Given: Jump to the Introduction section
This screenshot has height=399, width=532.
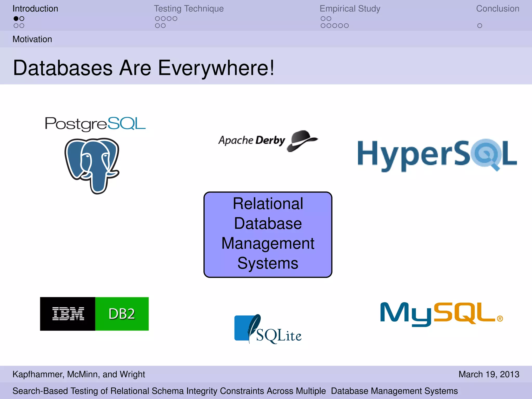Looking at the screenshot, I should click(x=35, y=9).
